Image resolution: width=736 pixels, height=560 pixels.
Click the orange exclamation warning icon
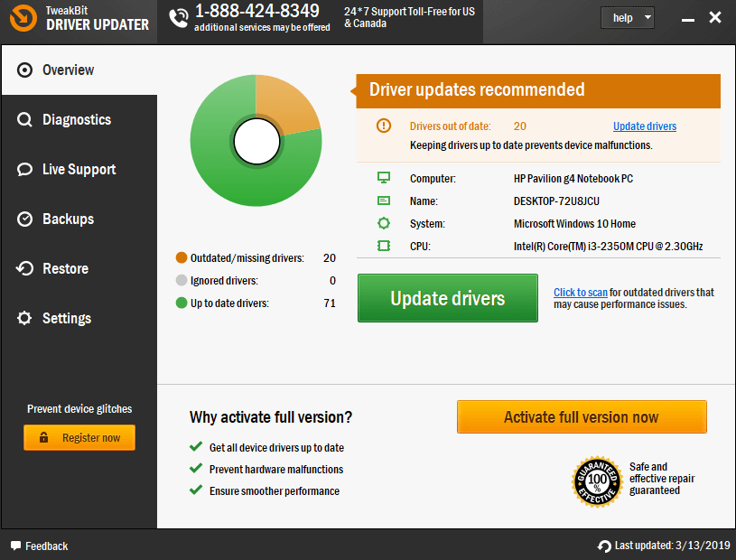[384, 126]
